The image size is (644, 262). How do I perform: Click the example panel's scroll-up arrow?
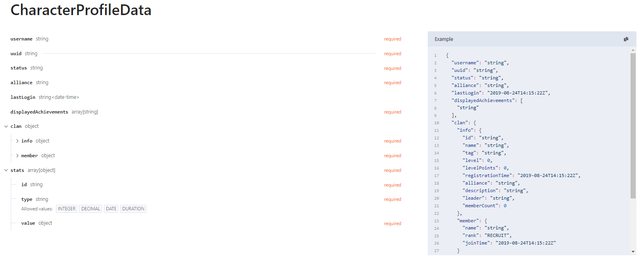(x=633, y=50)
